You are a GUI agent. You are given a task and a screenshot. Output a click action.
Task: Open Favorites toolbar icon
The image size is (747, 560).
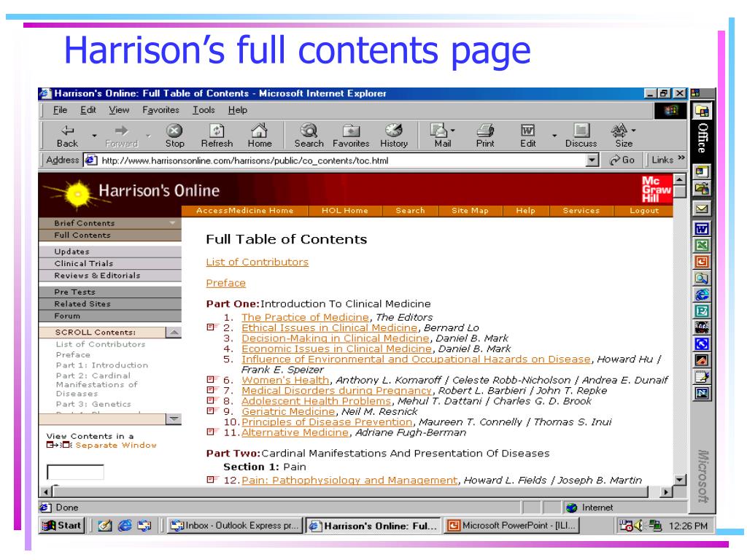tap(351, 135)
